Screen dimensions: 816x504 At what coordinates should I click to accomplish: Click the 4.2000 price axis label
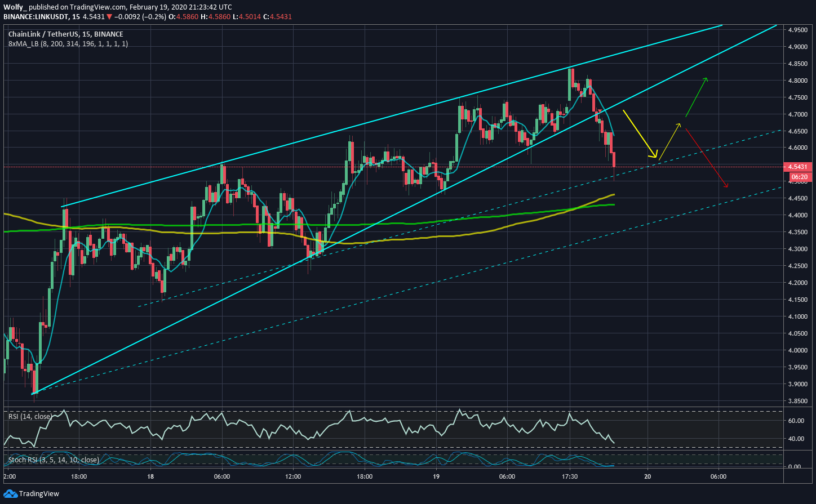point(799,283)
